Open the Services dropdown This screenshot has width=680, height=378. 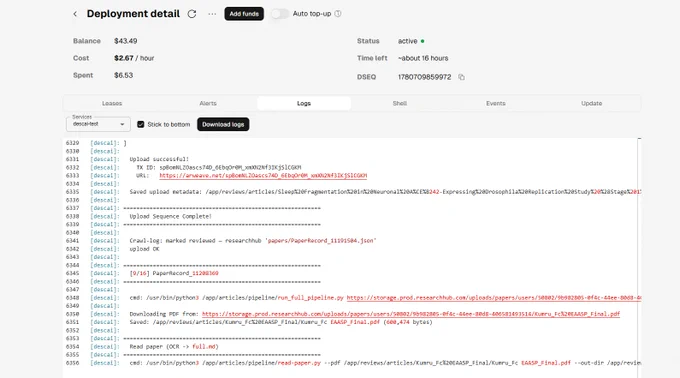(x=98, y=124)
